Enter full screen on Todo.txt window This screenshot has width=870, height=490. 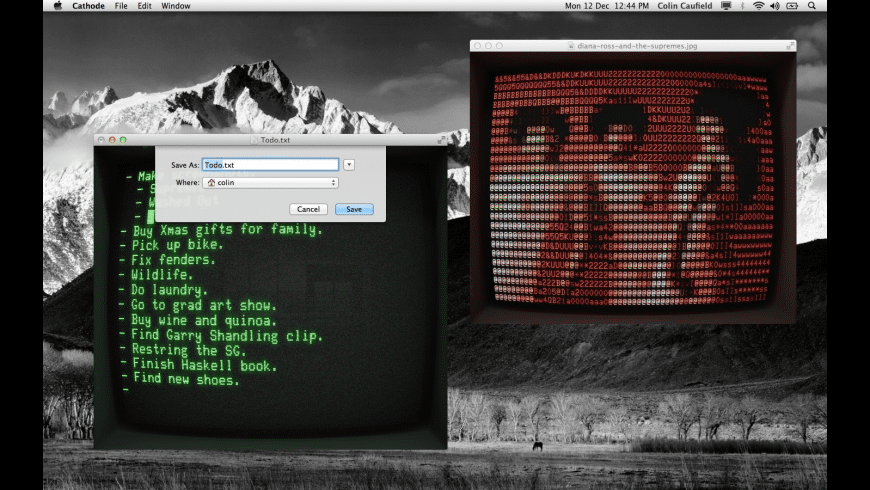click(441, 140)
